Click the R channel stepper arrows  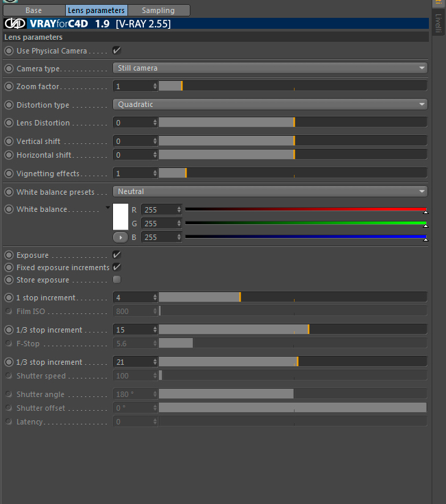(x=179, y=210)
